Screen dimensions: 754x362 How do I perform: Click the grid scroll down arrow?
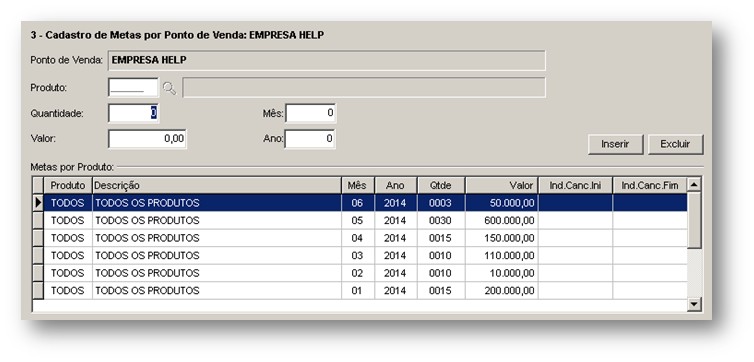coord(694,304)
